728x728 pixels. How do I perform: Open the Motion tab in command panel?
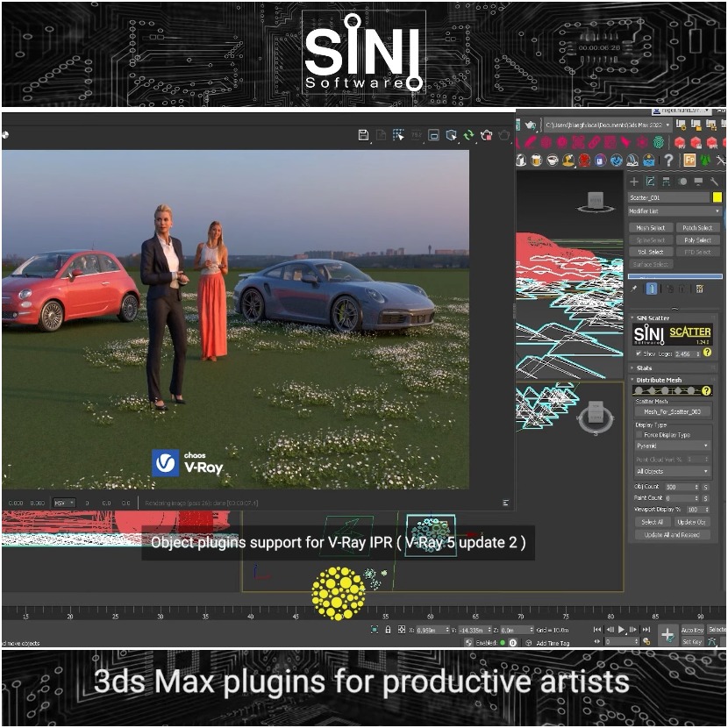(x=682, y=182)
